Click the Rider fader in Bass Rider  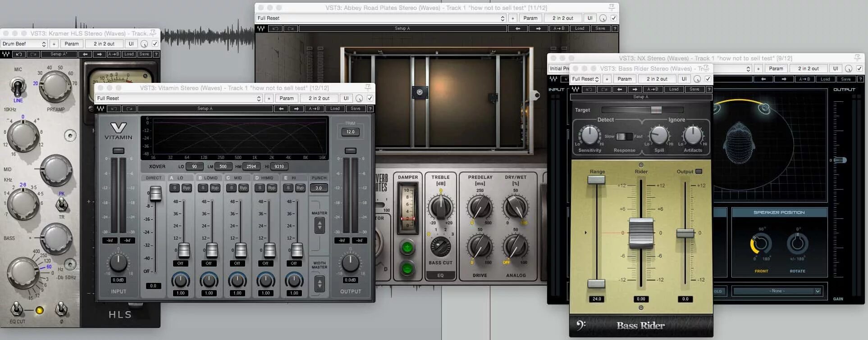tap(641, 233)
